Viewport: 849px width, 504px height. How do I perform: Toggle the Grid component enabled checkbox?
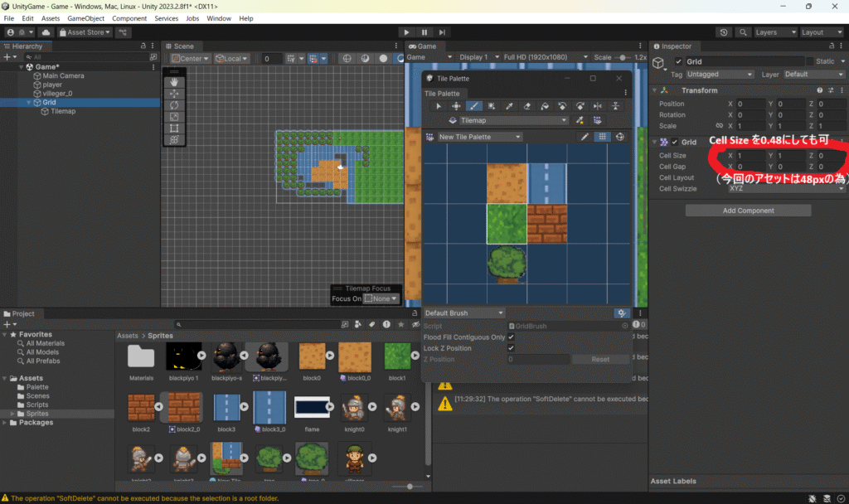pyautogui.click(x=675, y=142)
